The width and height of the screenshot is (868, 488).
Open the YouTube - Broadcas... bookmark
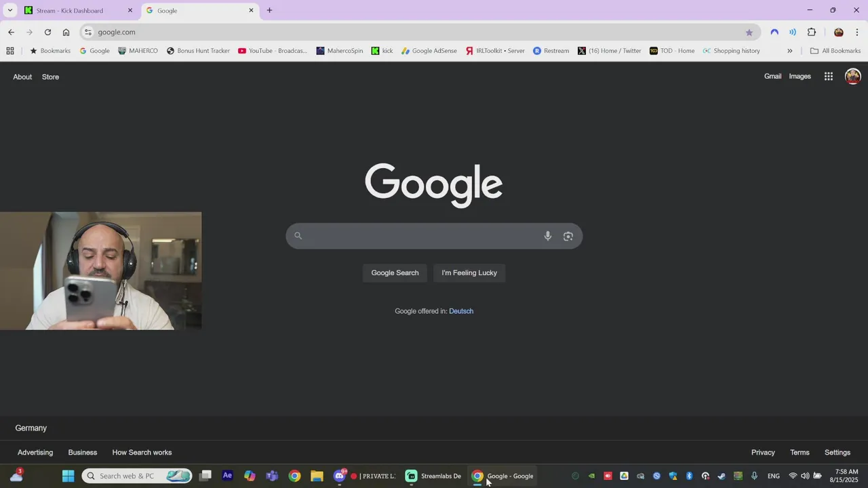click(273, 51)
